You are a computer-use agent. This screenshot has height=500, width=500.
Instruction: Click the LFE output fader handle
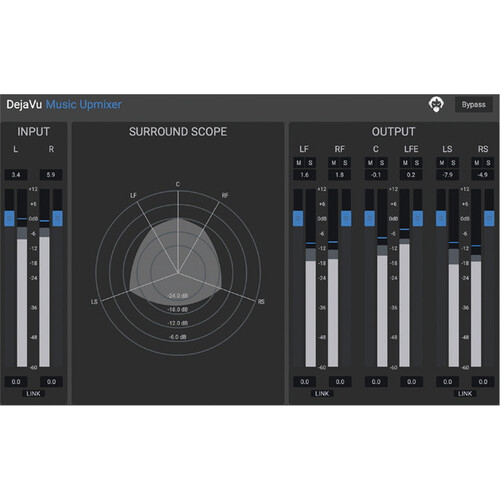[x=418, y=219]
